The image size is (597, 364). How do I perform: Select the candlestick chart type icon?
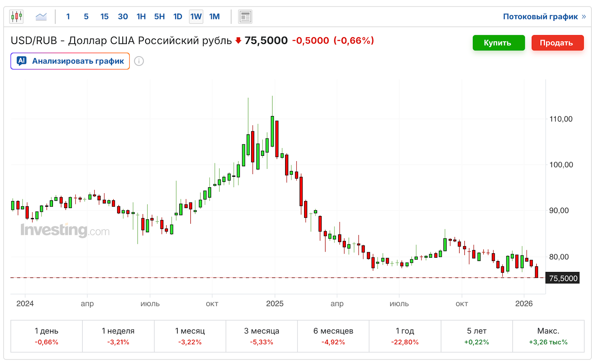tap(16, 16)
